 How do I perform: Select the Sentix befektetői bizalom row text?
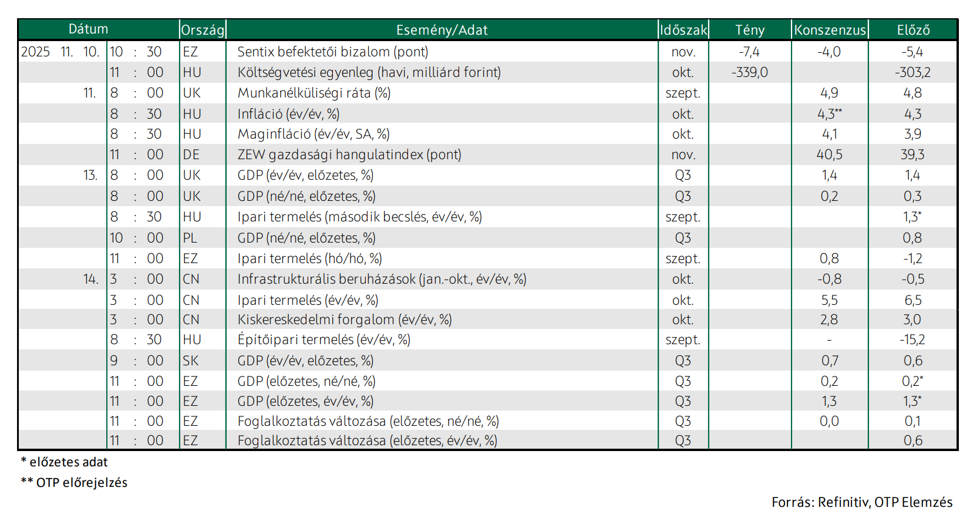[x=333, y=52]
